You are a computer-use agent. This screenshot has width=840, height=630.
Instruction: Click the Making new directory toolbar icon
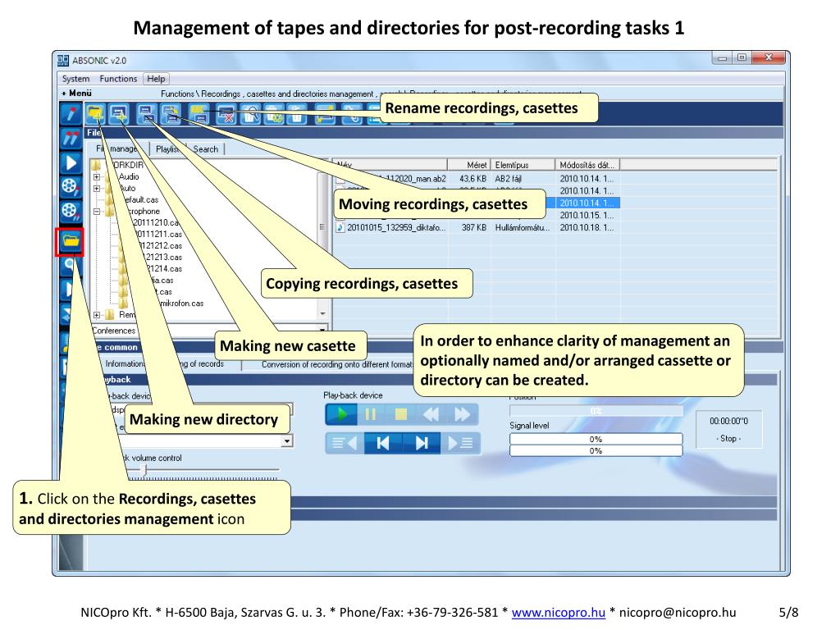[95, 113]
